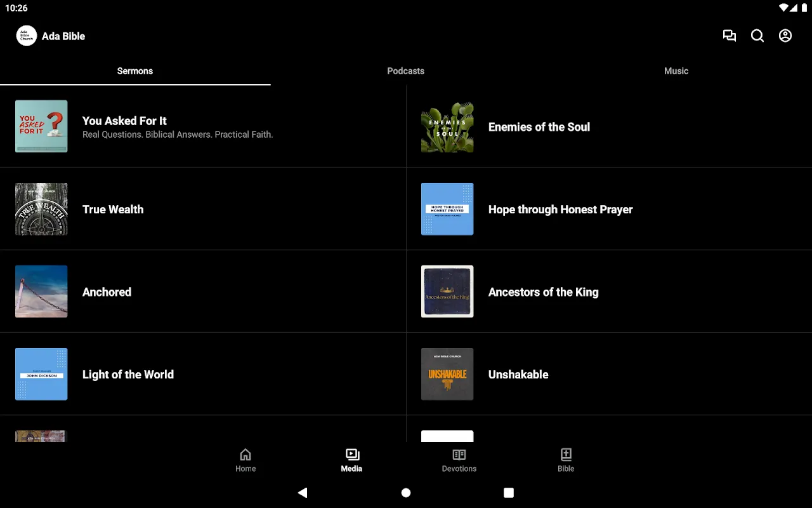Open Devotions in bottom navigation
The height and width of the screenshot is (508, 812).
459,460
